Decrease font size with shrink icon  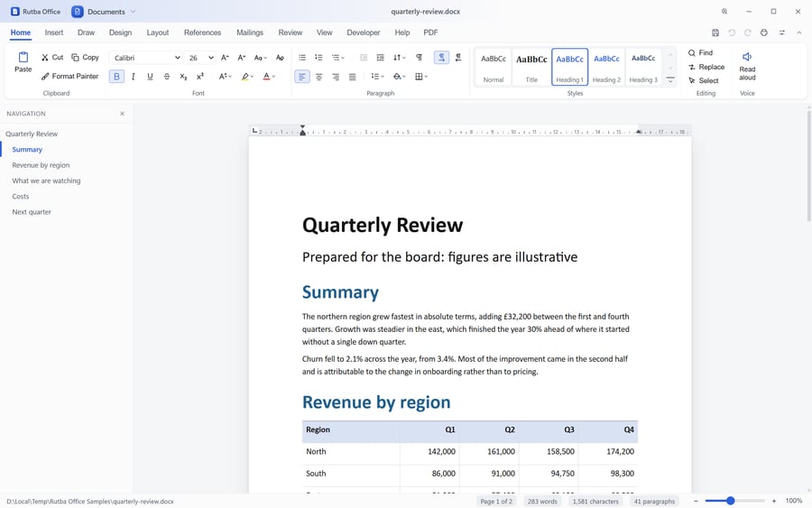pos(241,58)
